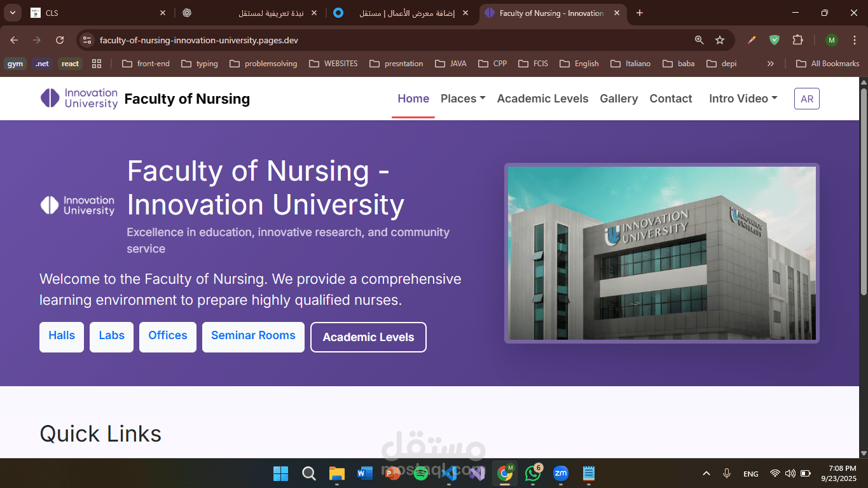This screenshot has width=868, height=488.
Task: Open the All Bookmarks folder
Action: pos(828,64)
